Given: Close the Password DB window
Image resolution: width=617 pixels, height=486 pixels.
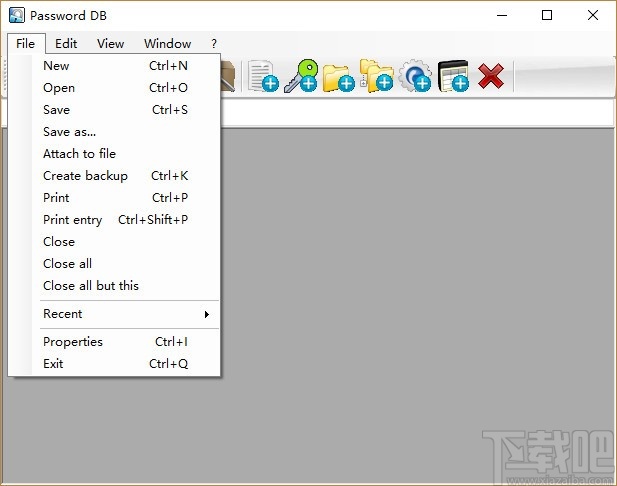Looking at the screenshot, I should (x=593, y=15).
